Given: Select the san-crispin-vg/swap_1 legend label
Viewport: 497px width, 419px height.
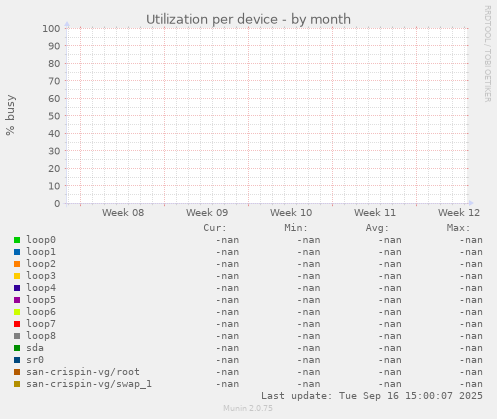Looking at the screenshot, I should click(89, 384).
